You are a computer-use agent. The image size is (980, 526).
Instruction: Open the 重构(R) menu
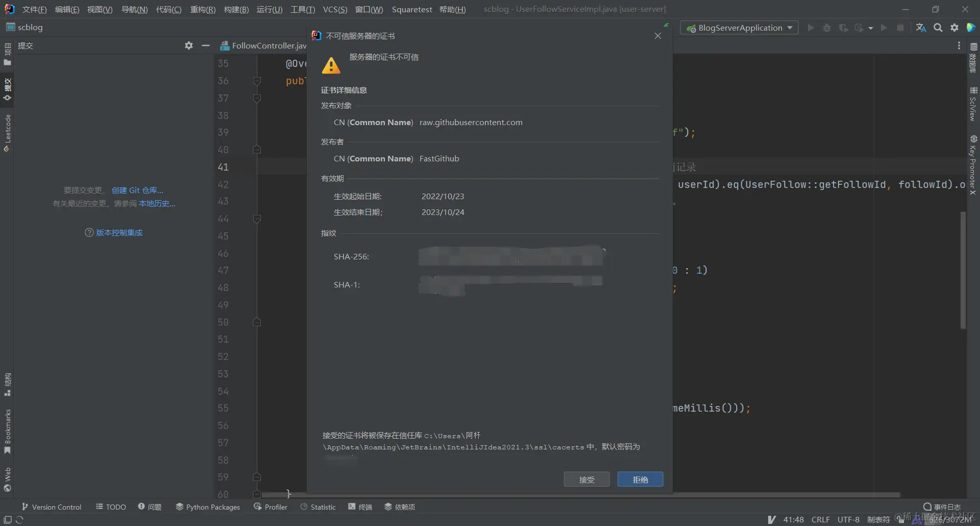203,9
